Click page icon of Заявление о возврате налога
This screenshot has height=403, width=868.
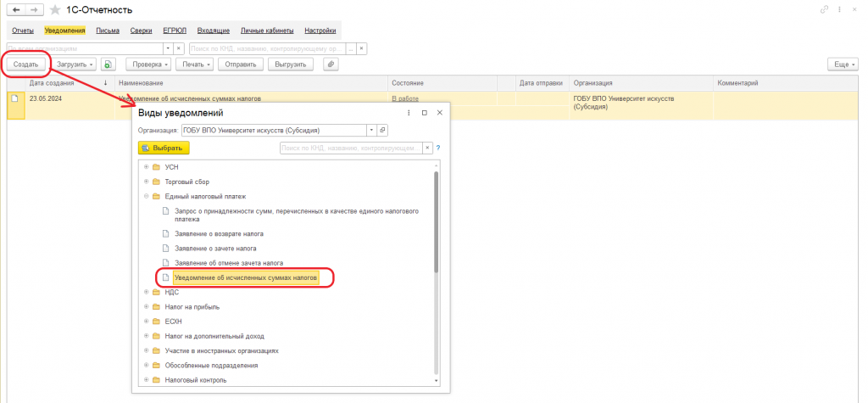(x=165, y=234)
